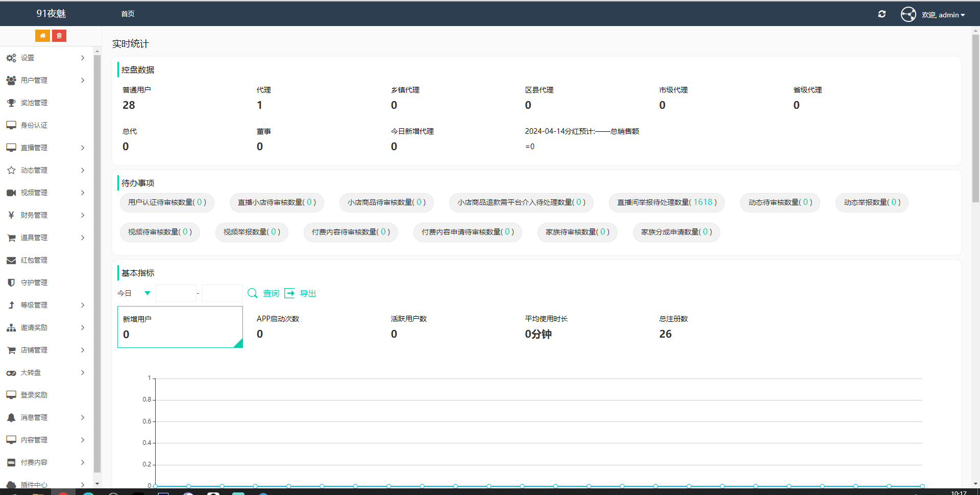Screen dimensions: 980x495
Task: Switch to the 首页 tab
Action: click(128, 14)
